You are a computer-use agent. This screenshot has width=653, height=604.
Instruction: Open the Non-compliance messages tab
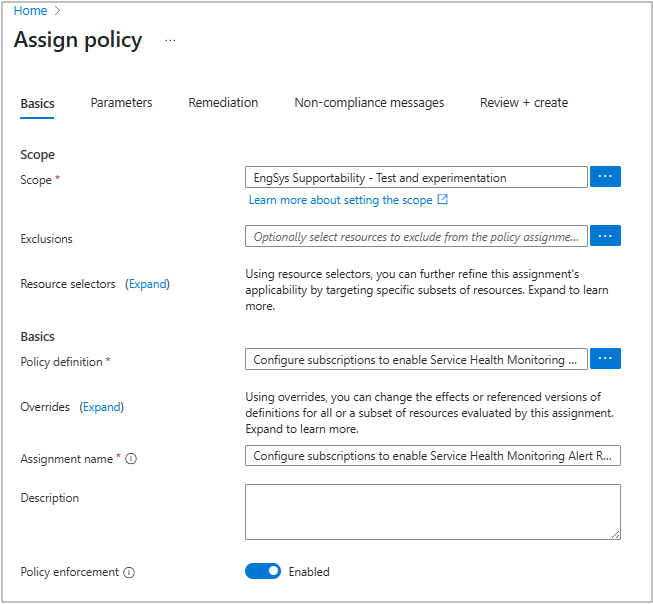pos(369,103)
